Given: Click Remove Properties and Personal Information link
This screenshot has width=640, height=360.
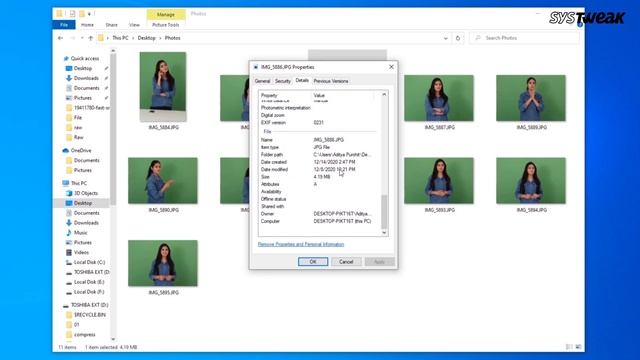Looking at the screenshot, I should pyautogui.click(x=301, y=244).
